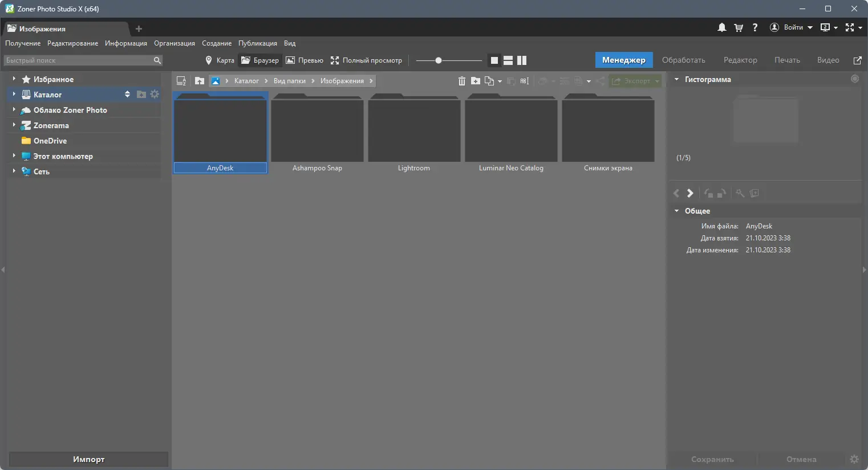Viewport: 868px width, 470px height.
Task: Go to next image arrow in side panel
Action: 690,193
